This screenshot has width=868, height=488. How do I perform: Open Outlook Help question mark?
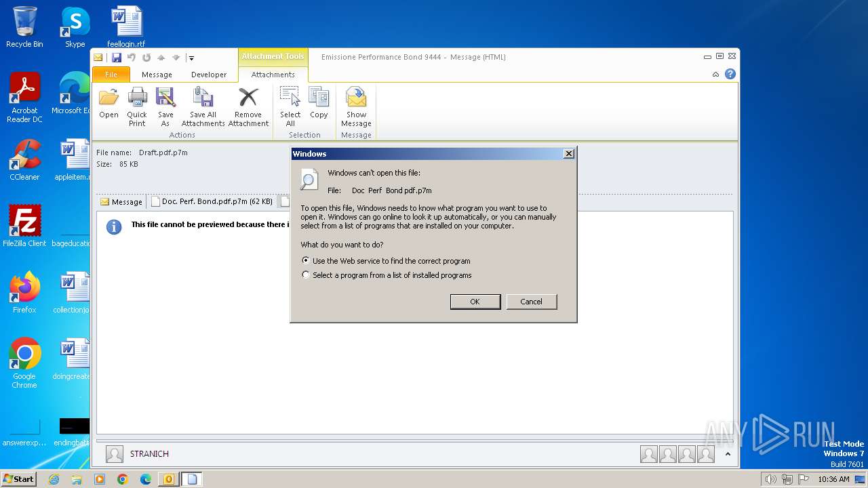coord(730,74)
